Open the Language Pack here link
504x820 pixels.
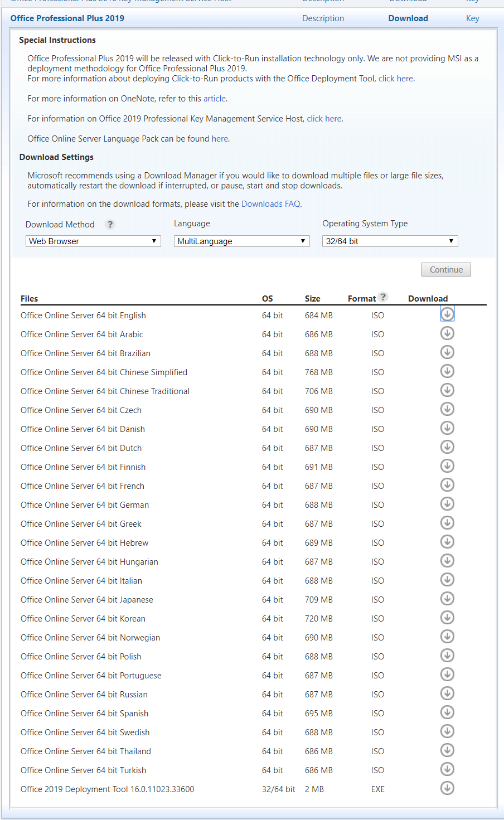click(x=220, y=139)
